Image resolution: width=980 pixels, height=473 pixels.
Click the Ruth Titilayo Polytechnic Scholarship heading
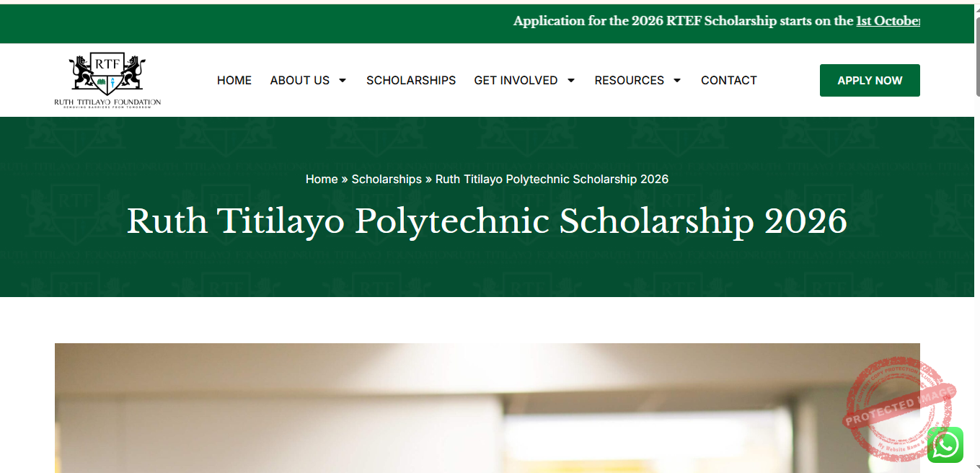(487, 221)
